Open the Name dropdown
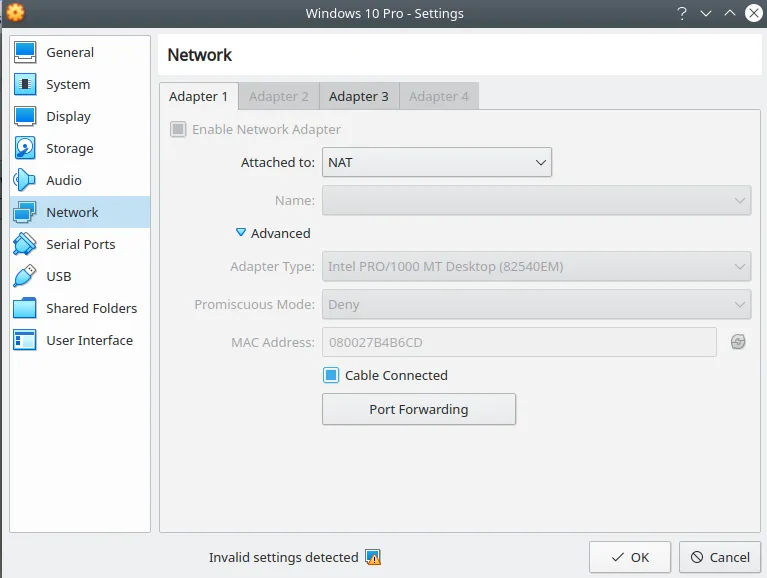Screen dimensions: 767x578 pyautogui.click(x=537, y=200)
